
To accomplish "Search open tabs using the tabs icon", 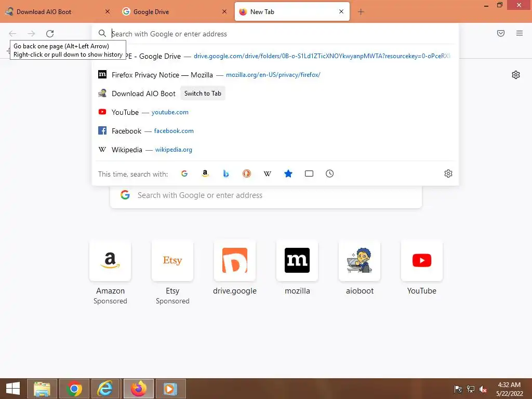I will 309,174.
